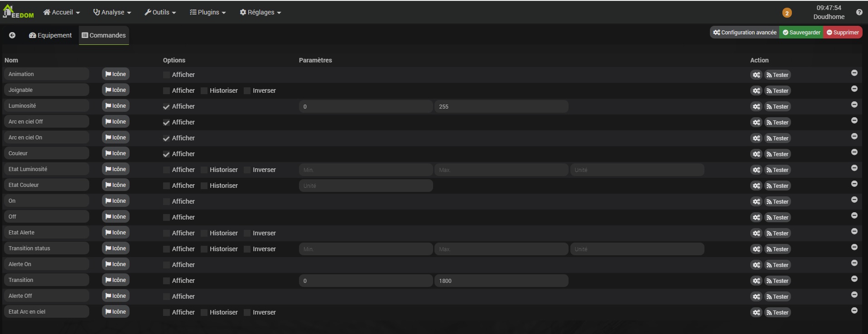Open advanced gear settings for Etat Alerte
The width and height of the screenshot is (868, 334).
tap(756, 234)
